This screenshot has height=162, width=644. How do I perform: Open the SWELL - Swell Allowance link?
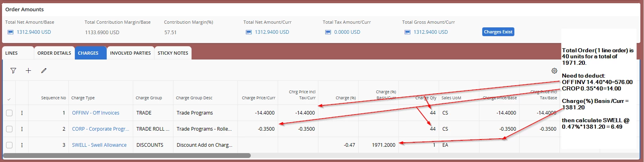(99, 145)
